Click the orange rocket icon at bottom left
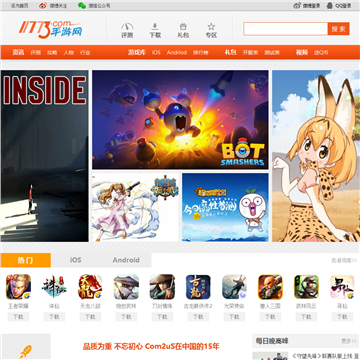The height and width of the screenshot is (360, 360). [26, 351]
